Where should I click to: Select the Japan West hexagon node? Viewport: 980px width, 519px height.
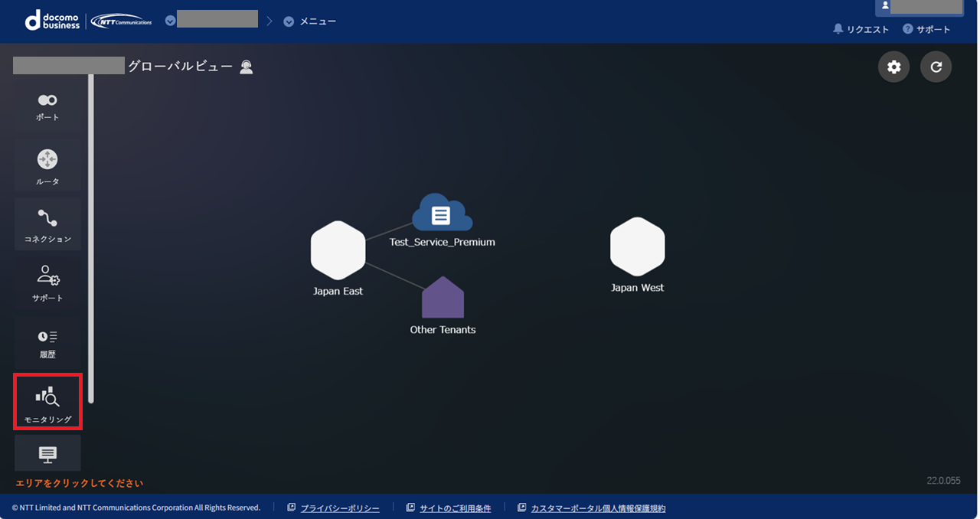pos(637,246)
